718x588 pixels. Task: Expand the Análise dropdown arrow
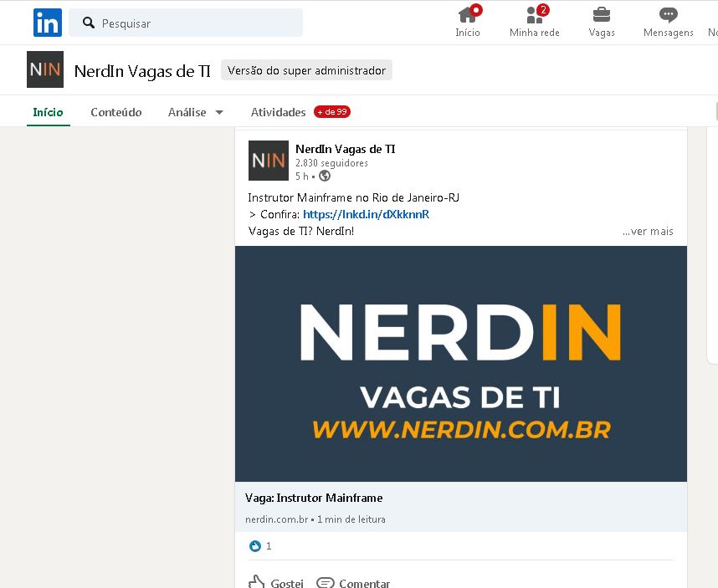[x=219, y=112]
